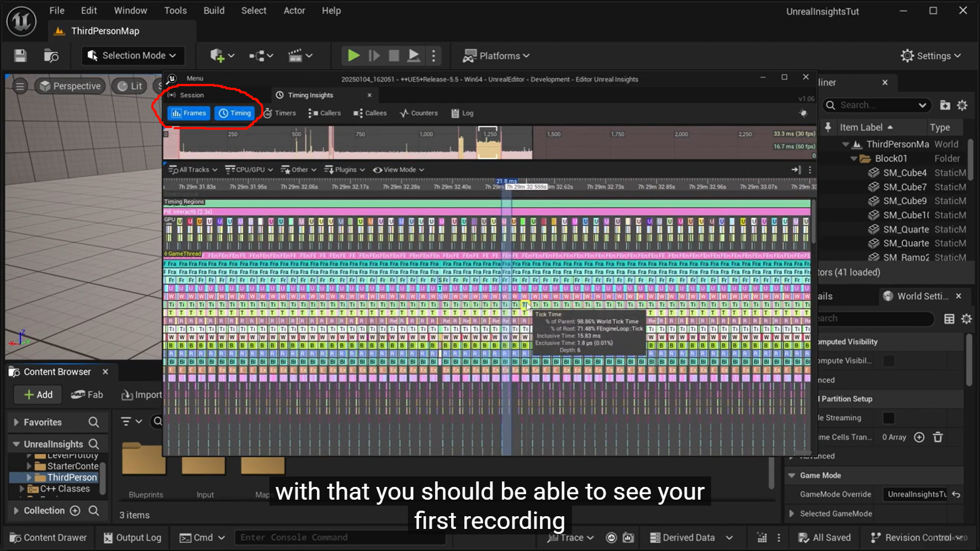Screen dimensions: 980x551
Task: Toggle the Log panel in Insights
Action: click(x=462, y=113)
